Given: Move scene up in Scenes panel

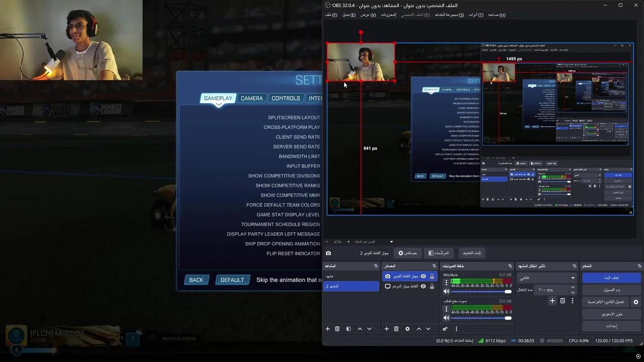Looking at the screenshot, I should (360, 329).
